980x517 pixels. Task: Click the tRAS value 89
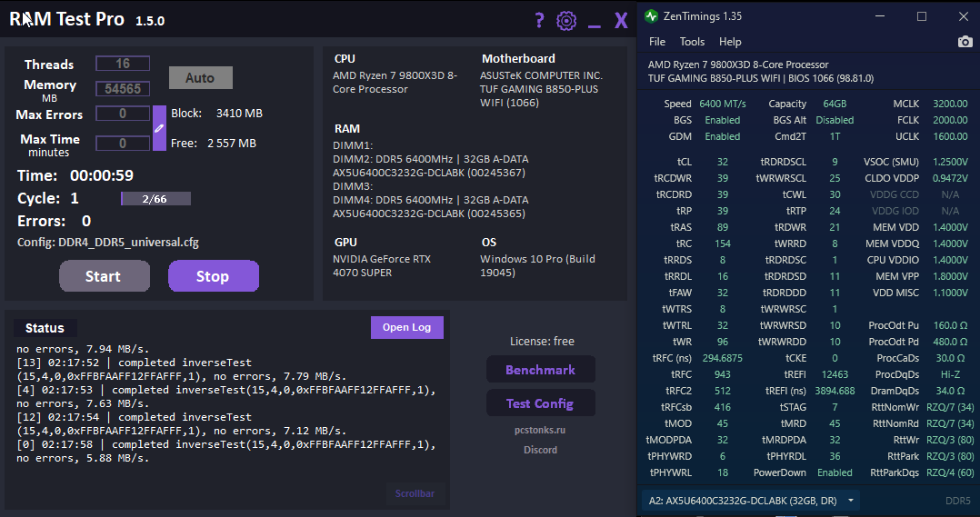coord(723,227)
